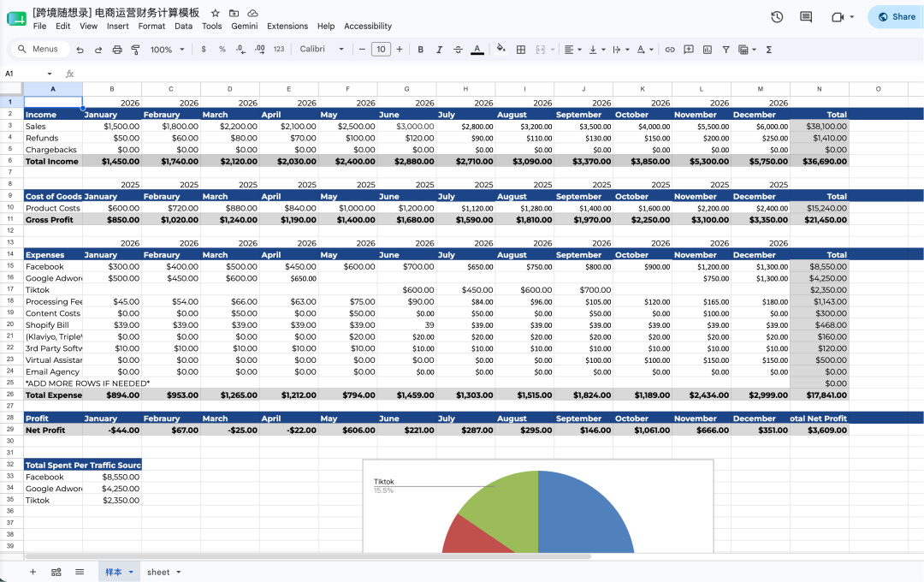Open the 样本 sheet tab menu arrow
The height and width of the screenshot is (582, 924).
pos(131,572)
